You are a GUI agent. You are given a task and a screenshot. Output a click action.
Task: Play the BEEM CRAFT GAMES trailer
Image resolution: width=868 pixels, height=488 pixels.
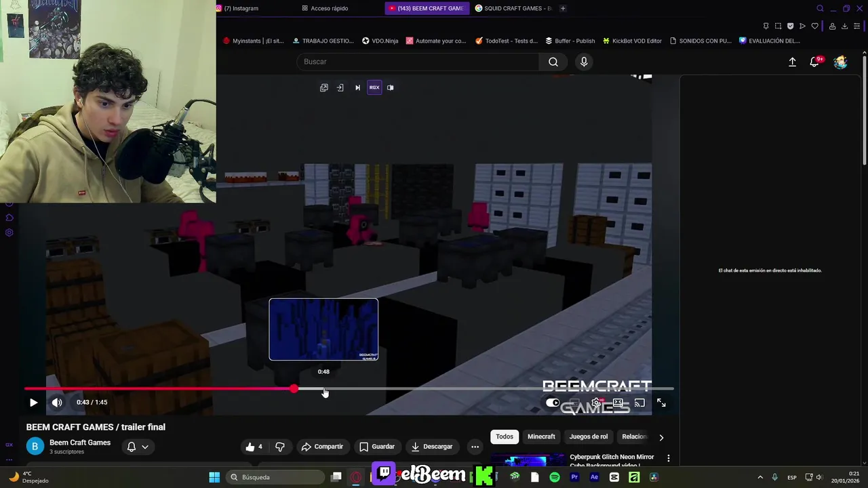pyautogui.click(x=33, y=403)
